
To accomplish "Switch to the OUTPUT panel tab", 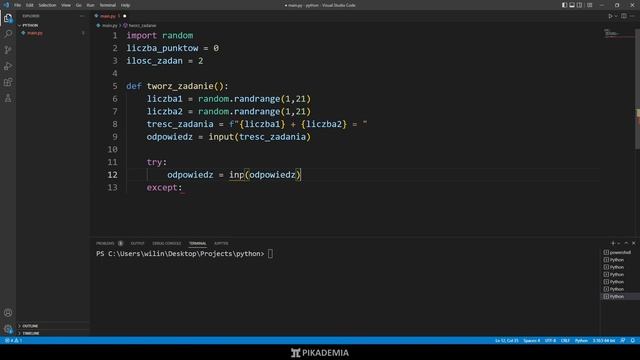I will [x=138, y=243].
